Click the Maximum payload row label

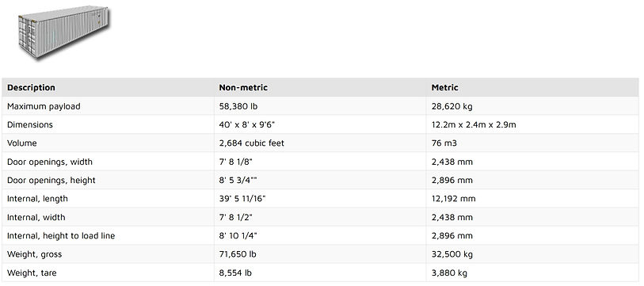(x=44, y=106)
